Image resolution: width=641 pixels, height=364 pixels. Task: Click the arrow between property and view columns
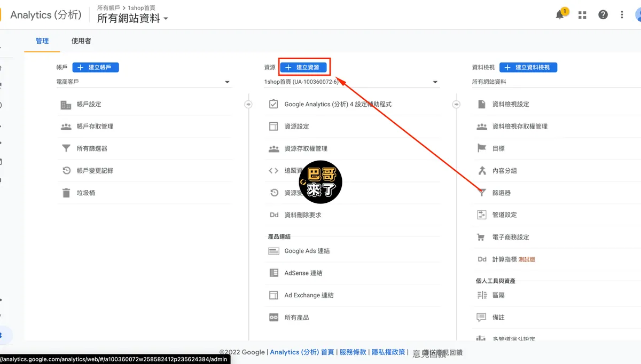coord(456,104)
